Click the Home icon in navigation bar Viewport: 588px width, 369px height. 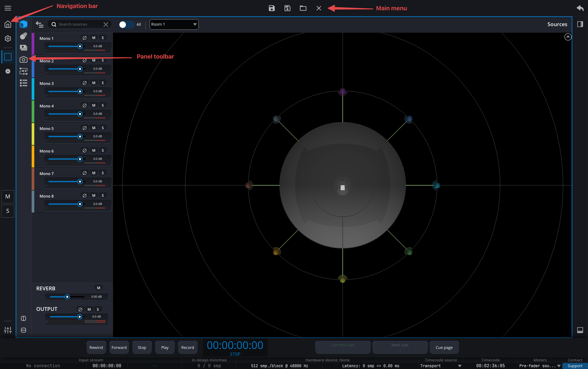8,24
